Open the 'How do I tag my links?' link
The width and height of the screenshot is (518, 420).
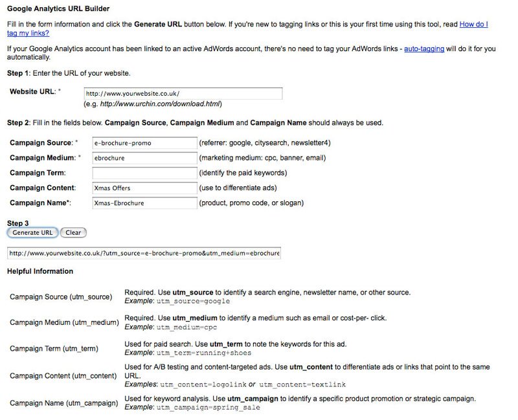(x=473, y=25)
